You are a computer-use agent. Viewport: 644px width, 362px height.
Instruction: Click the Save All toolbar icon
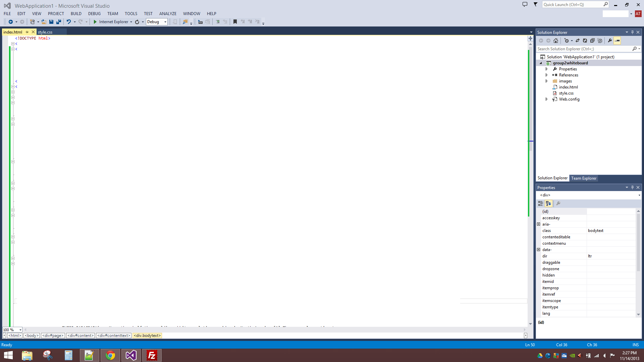(x=59, y=22)
